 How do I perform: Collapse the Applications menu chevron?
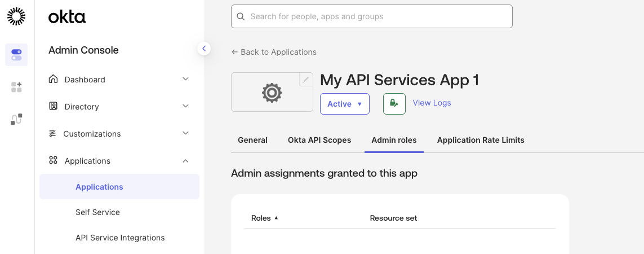click(x=185, y=160)
